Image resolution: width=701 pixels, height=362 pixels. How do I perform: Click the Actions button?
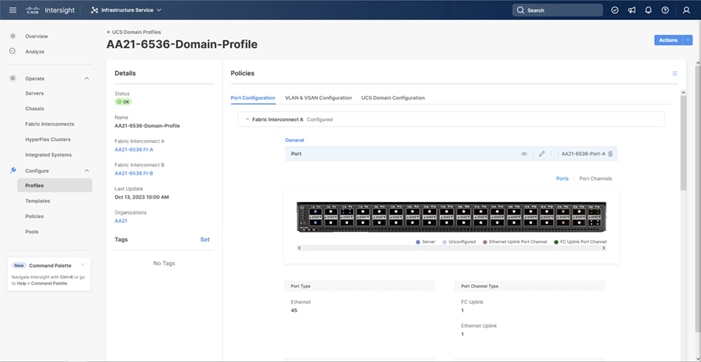(x=668, y=40)
